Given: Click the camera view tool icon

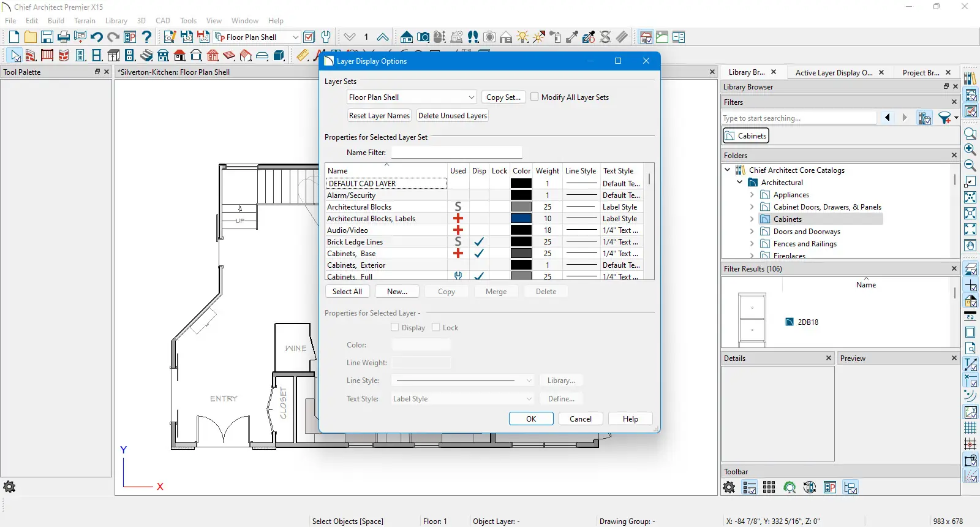Looking at the screenshot, I should [423, 37].
